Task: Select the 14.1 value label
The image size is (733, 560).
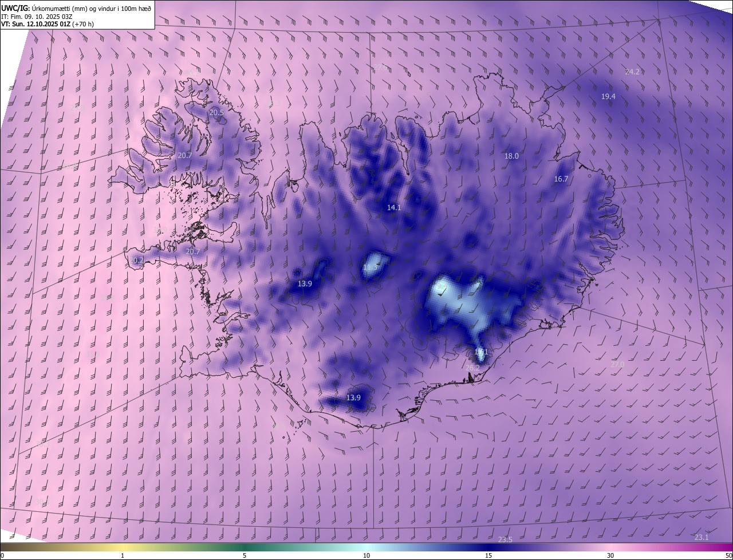Action: pos(394,208)
